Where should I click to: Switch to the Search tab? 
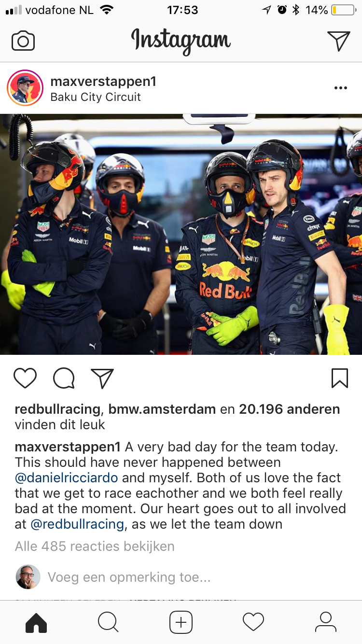[x=109, y=622]
